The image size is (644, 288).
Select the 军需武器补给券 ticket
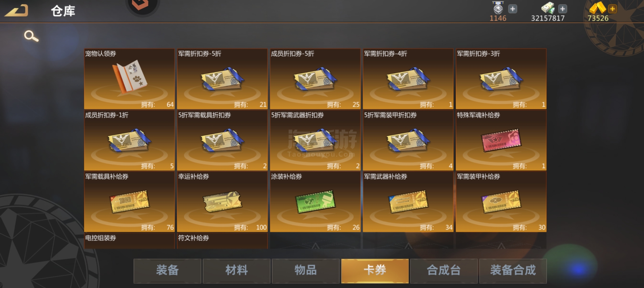[408, 202]
